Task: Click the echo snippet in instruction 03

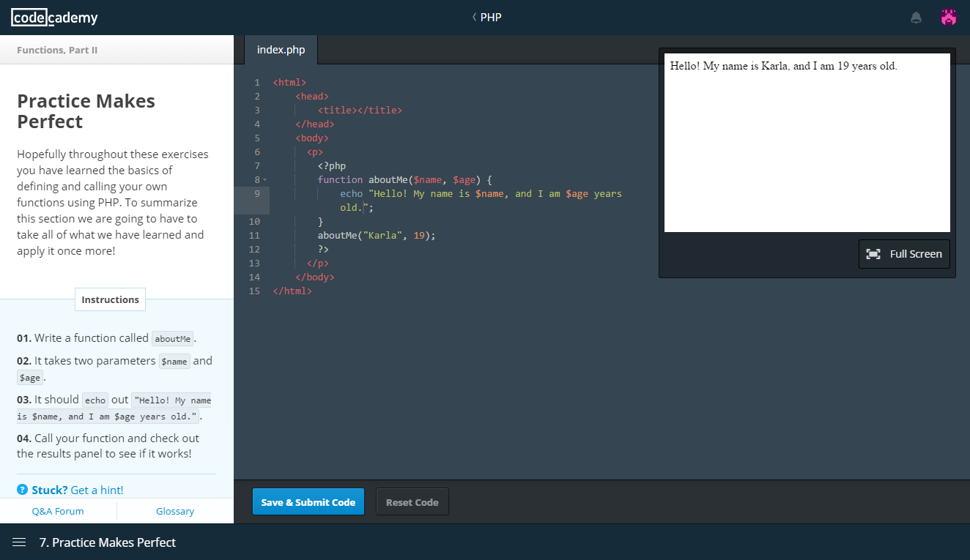Action: click(x=95, y=400)
